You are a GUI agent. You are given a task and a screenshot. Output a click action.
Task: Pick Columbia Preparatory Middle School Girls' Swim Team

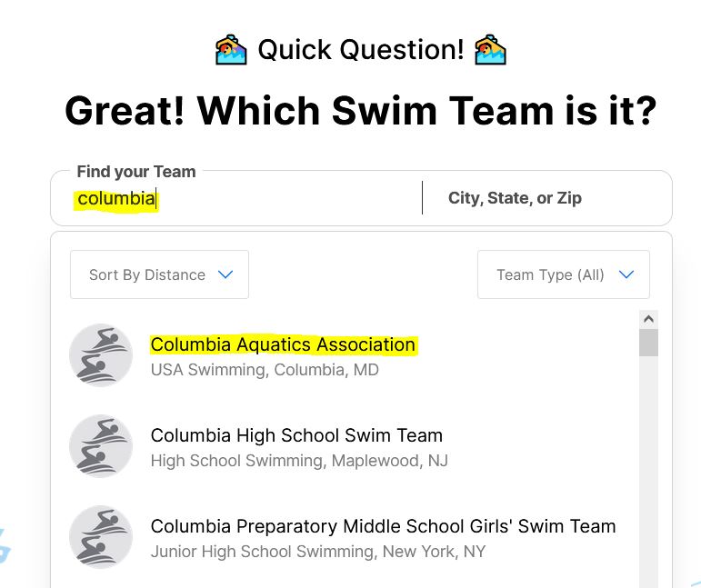(383, 527)
